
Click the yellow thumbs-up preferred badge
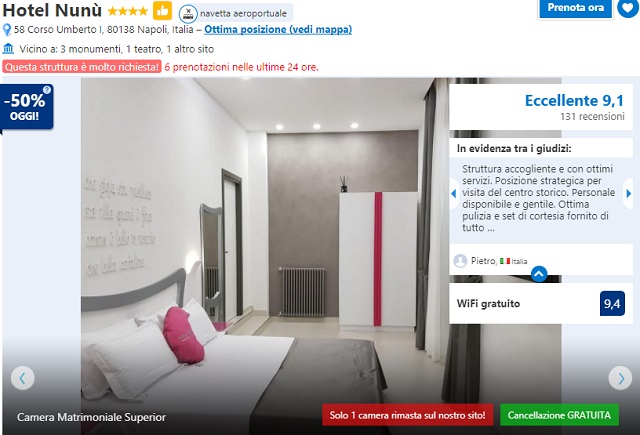[x=162, y=11]
